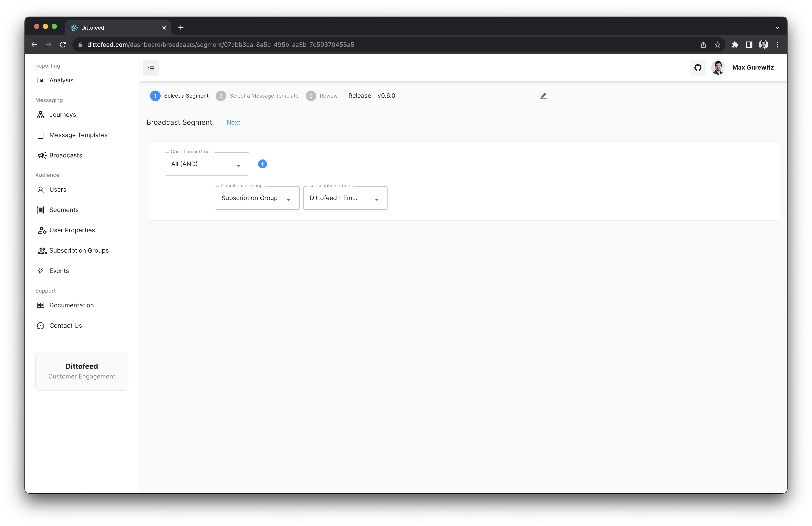
Task: Open the Dittofeed - Em... subscription group dropdown
Action: click(345, 198)
